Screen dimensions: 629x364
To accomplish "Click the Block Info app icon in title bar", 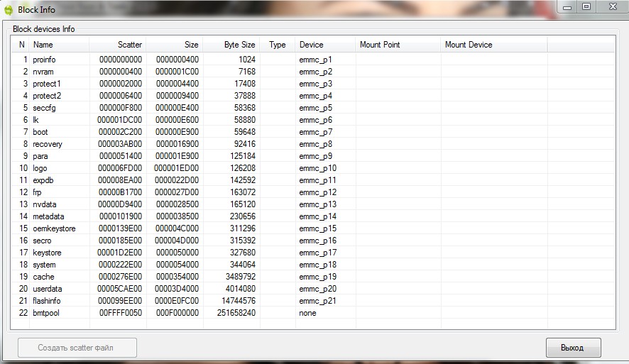I will (9, 10).
